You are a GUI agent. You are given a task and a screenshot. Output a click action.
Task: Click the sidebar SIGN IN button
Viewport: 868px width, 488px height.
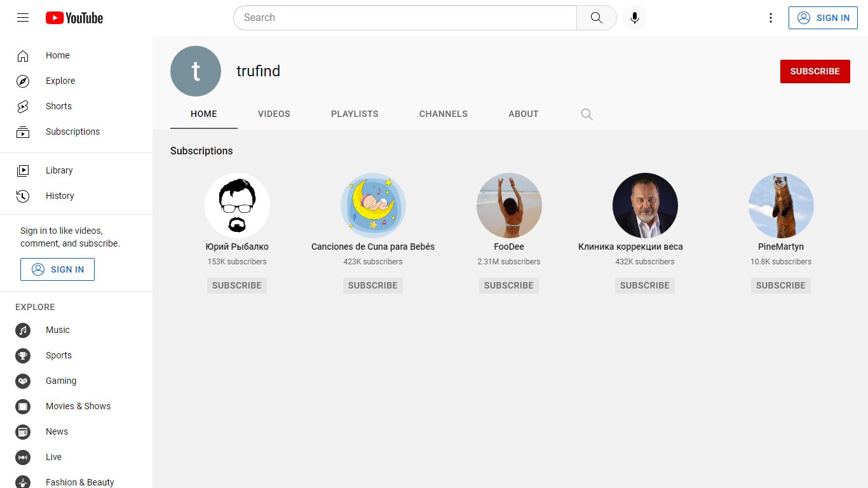click(x=57, y=269)
